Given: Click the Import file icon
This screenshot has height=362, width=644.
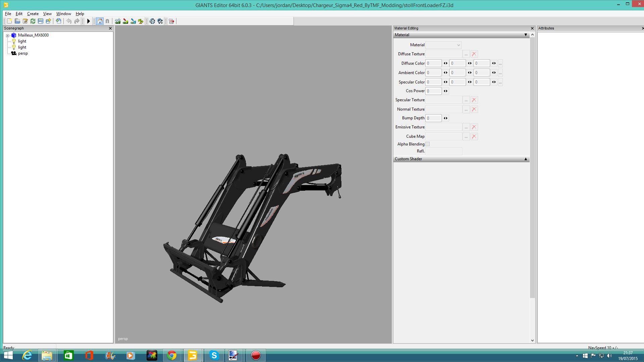Looking at the screenshot, I should tap(59, 21).
